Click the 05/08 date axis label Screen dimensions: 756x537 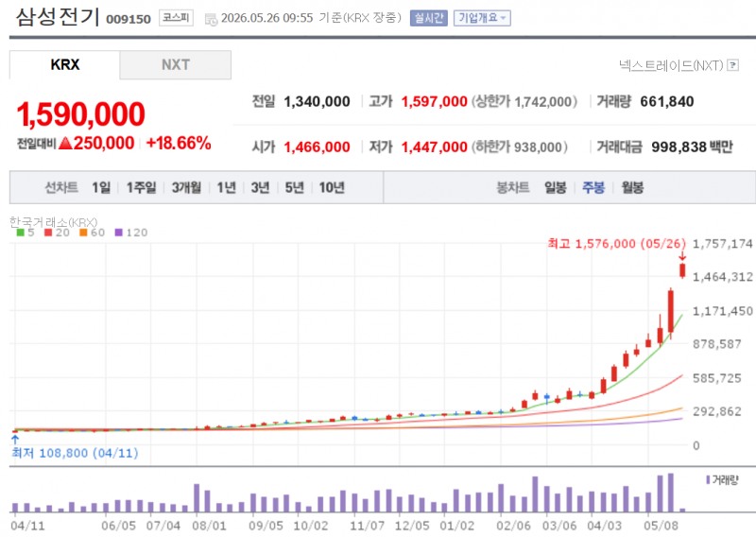pos(661,526)
